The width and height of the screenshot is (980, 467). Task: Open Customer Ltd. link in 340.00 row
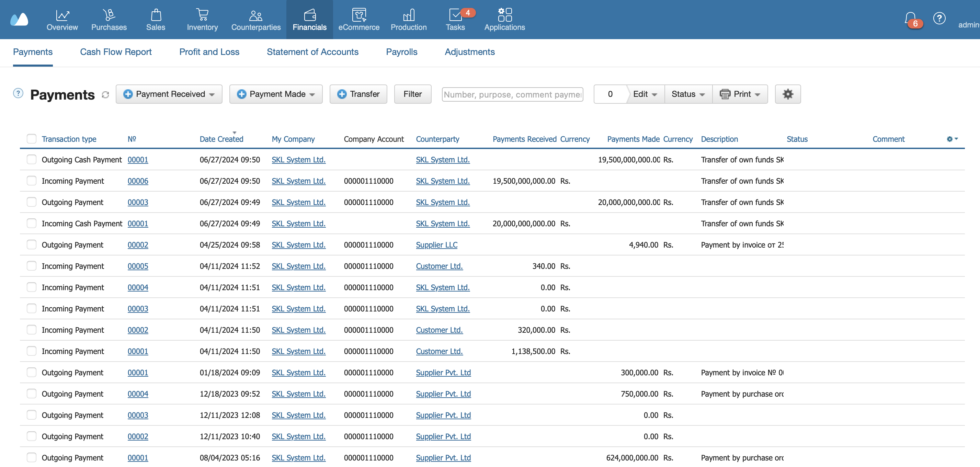(439, 266)
